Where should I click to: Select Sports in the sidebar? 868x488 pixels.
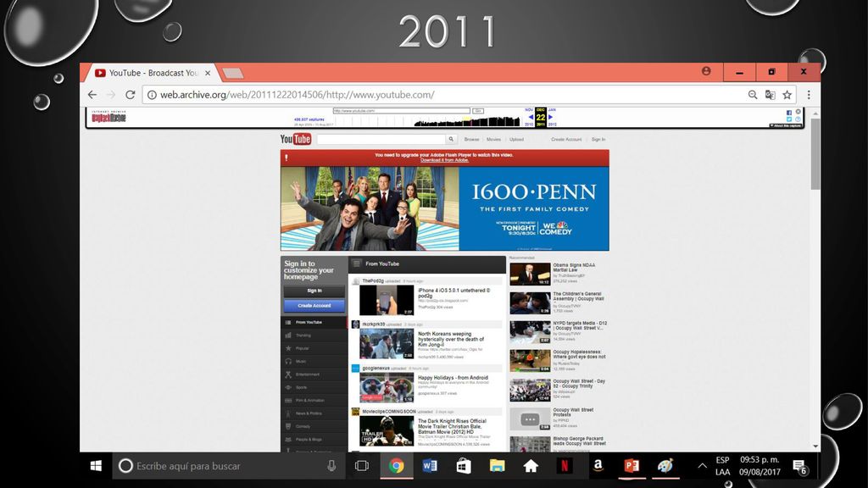click(x=314, y=387)
